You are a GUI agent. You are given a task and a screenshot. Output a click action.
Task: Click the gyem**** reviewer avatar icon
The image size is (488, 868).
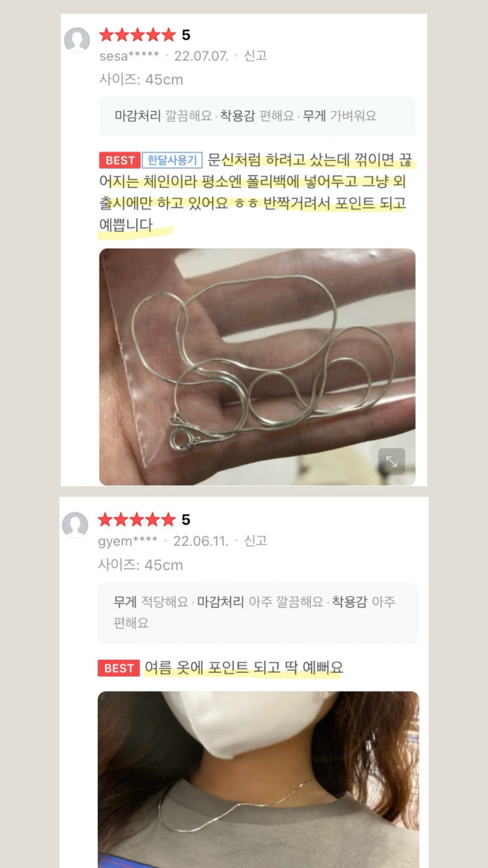click(75, 525)
